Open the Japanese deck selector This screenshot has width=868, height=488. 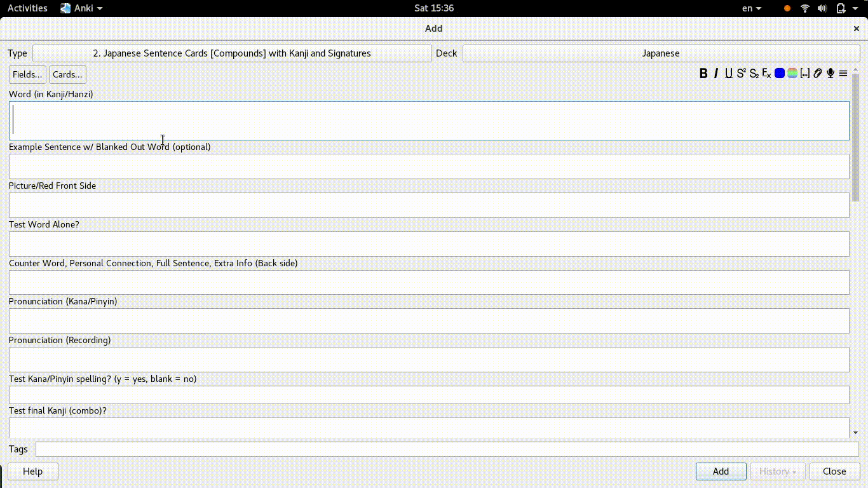661,53
